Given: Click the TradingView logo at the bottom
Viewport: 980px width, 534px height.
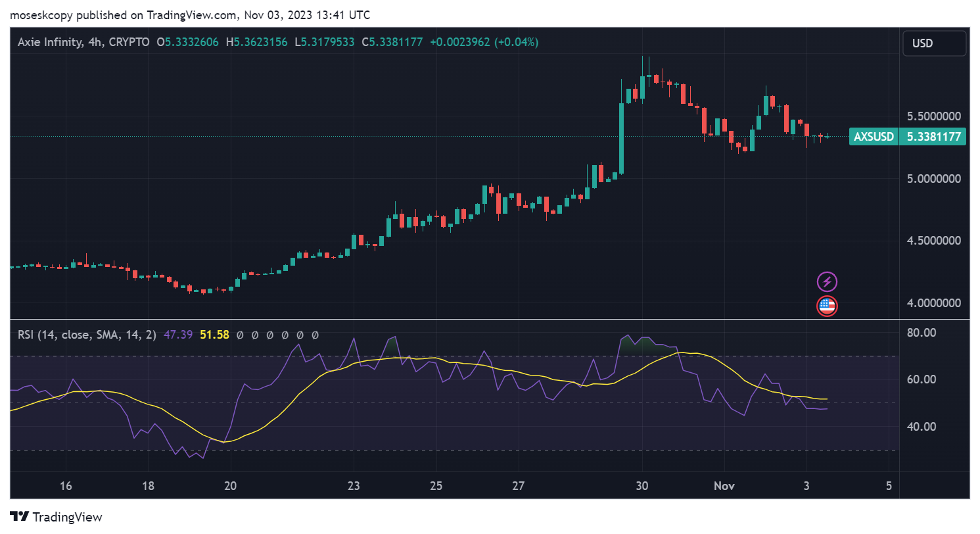Looking at the screenshot, I should click(56, 517).
